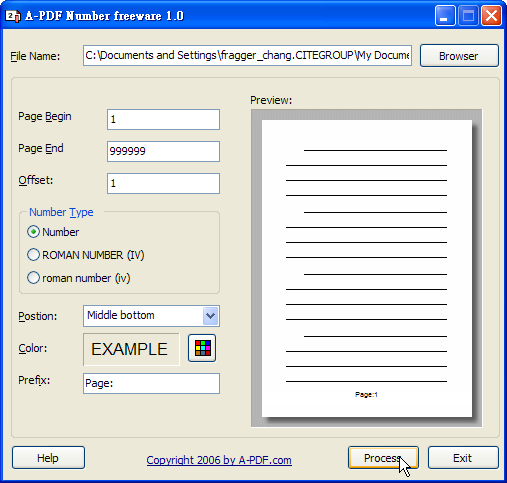Viewport: 507px width, 483px height.
Task: Open the Copyright 2006 by A-PDF.com link
Action: tap(219, 460)
